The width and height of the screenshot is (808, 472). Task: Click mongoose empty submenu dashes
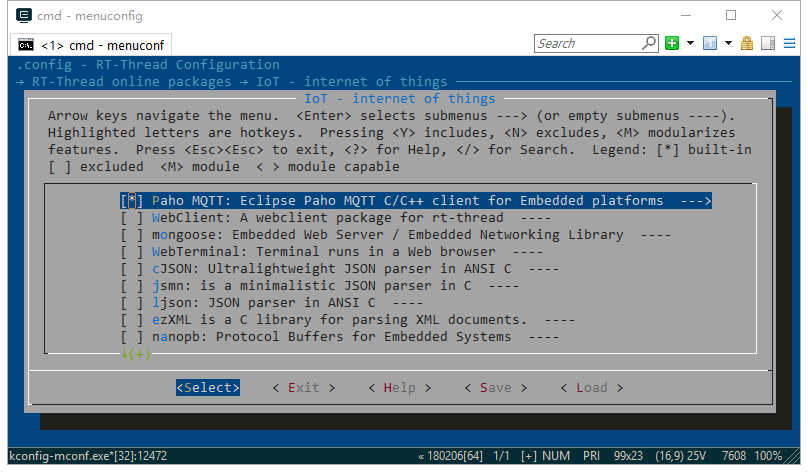pos(656,234)
